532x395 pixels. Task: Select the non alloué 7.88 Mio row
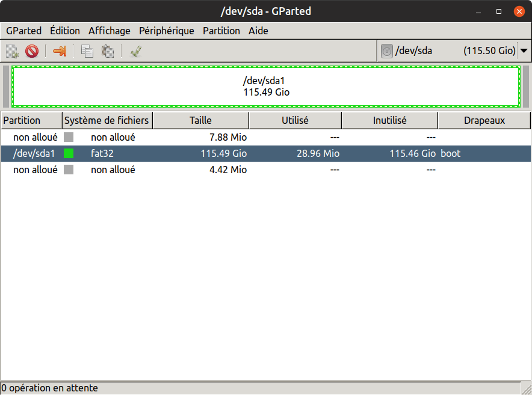(265, 137)
